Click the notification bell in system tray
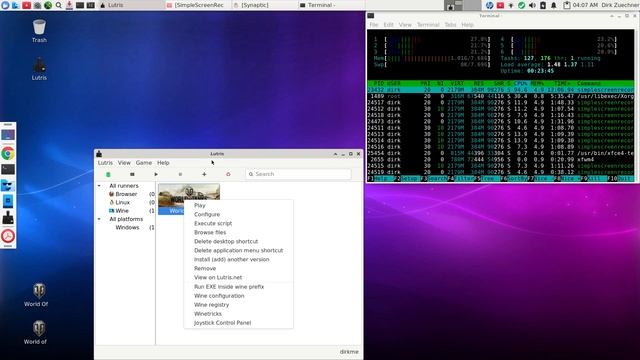 [554, 5]
